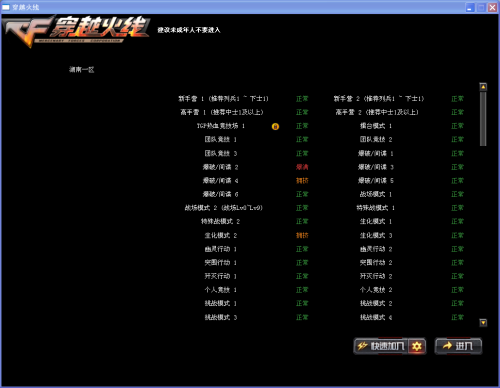Choose channel 高手营 2

(x=377, y=112)
